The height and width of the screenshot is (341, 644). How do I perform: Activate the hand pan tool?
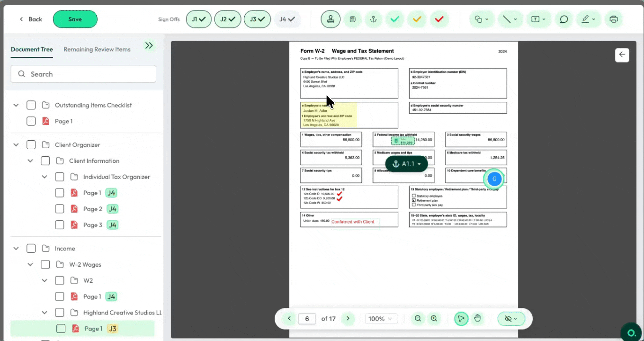click(x=477, y=319)
